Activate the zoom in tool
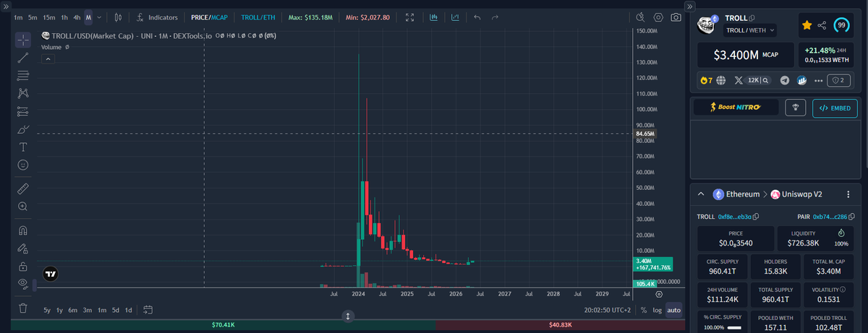 pyautogui.click(x=22, y=207)
